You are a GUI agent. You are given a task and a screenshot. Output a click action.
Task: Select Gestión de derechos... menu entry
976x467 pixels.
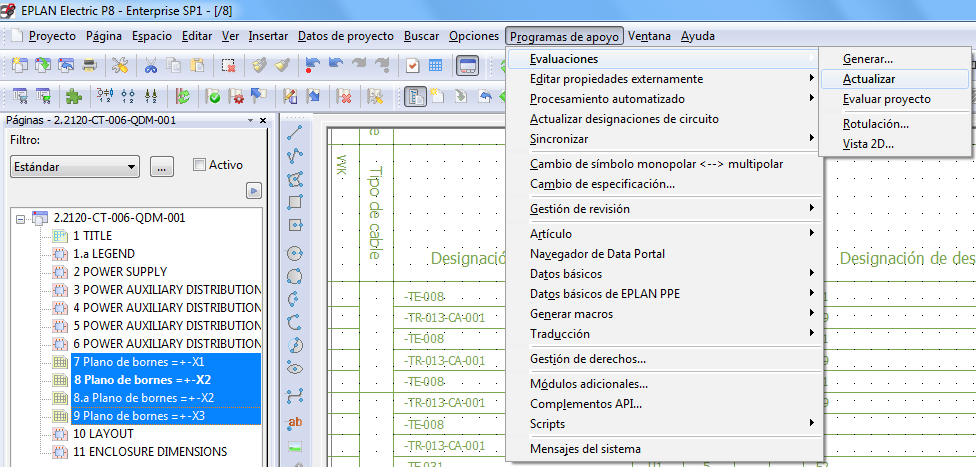(x=664, y=359)
